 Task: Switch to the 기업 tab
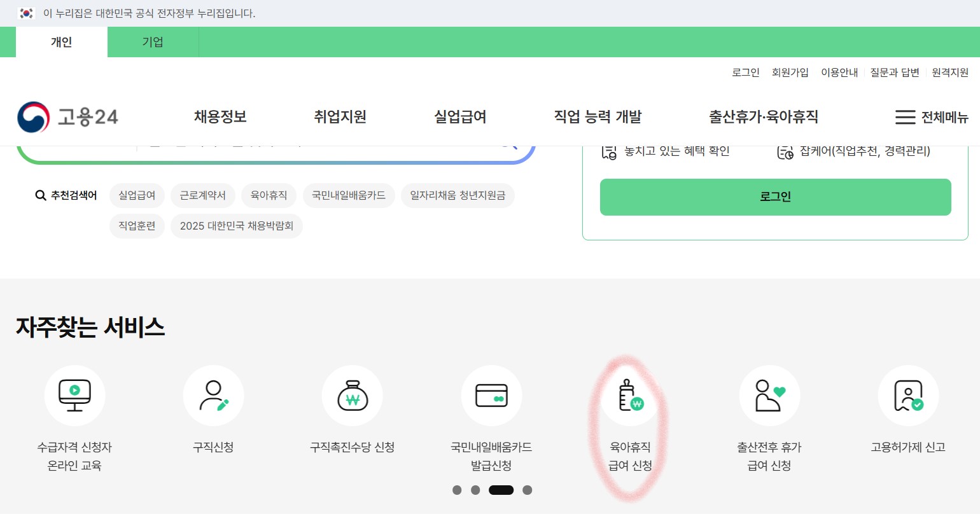tap(153, 42)
